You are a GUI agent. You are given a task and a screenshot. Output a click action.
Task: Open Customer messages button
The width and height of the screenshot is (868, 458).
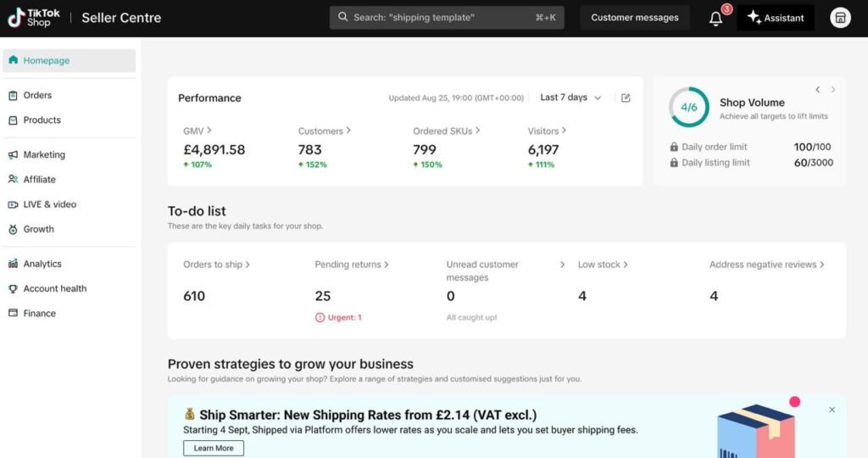coord(634,18)
